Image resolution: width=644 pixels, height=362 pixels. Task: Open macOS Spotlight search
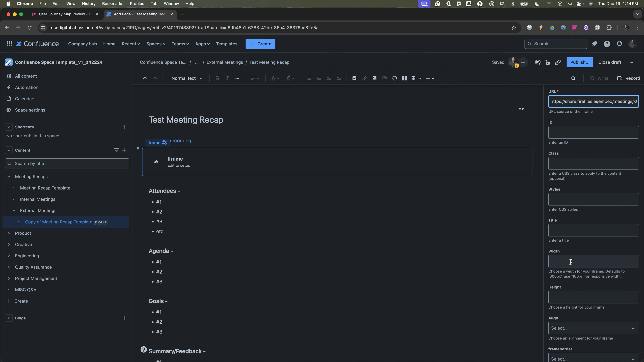click(x=570, y=4)
